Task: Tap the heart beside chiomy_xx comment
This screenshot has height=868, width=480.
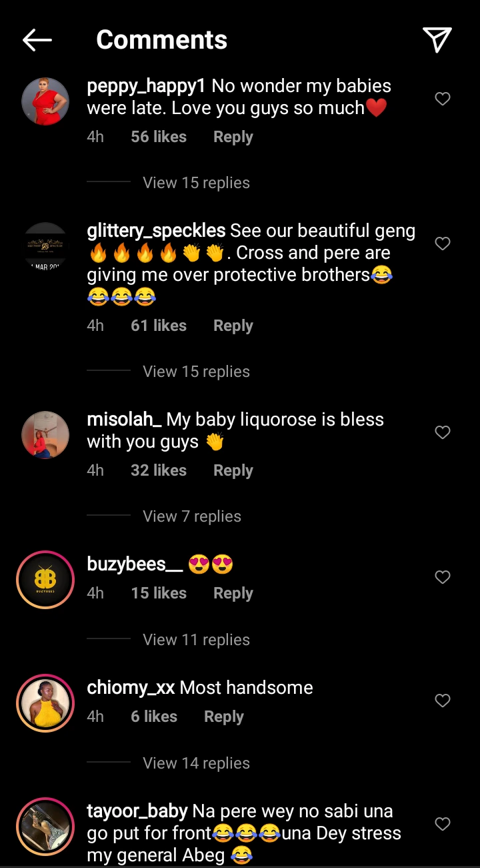Action: coord(443,701)
